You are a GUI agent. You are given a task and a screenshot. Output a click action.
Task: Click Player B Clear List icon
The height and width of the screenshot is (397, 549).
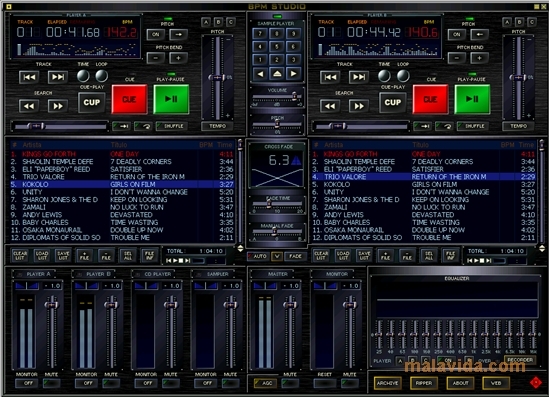[x=321, y=255]
